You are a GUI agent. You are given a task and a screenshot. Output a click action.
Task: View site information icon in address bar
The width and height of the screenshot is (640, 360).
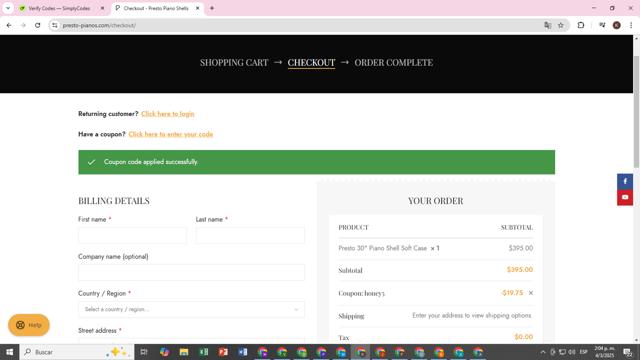[x=55, y=25]
